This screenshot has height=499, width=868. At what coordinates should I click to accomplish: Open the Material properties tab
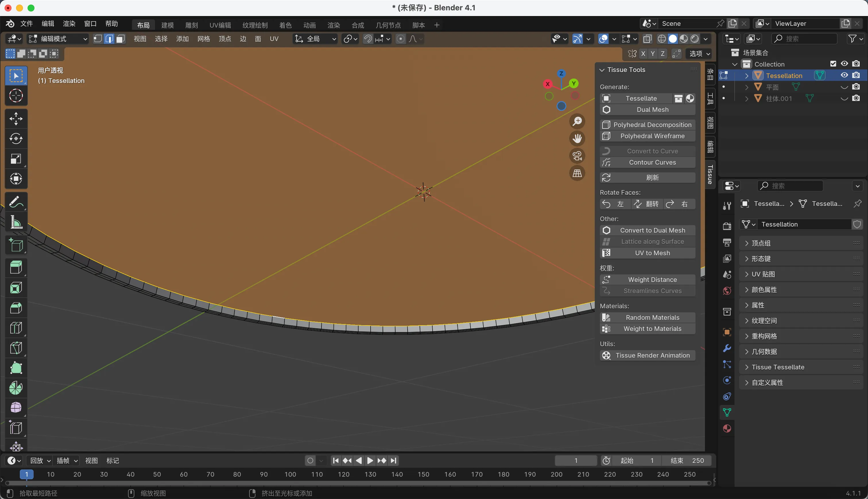pos(727,429)
